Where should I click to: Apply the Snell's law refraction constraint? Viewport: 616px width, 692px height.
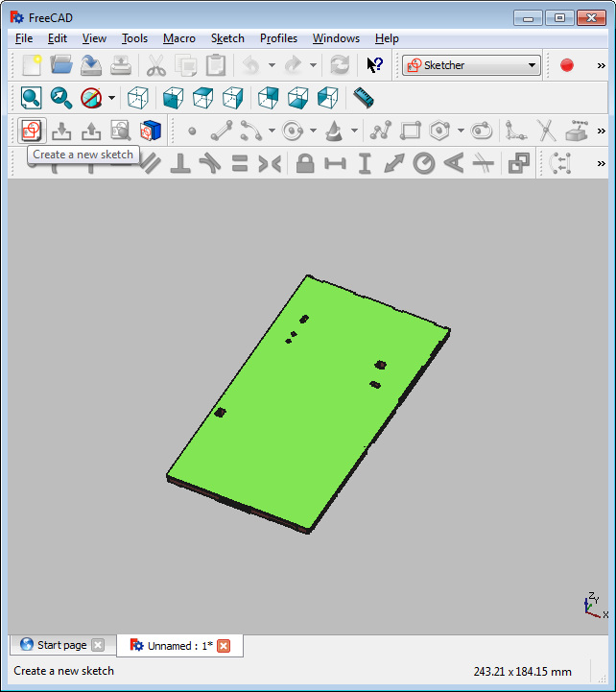click(484, 163)
